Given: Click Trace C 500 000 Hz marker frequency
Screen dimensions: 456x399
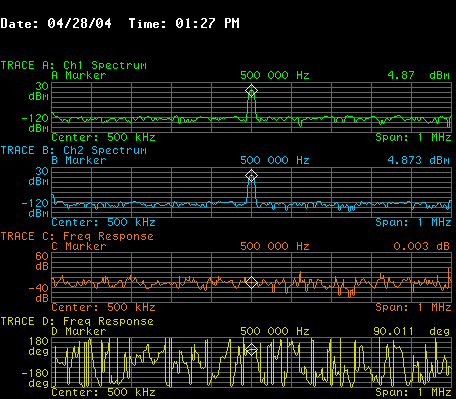Looking at the screenshot, I should click(275, 246).
